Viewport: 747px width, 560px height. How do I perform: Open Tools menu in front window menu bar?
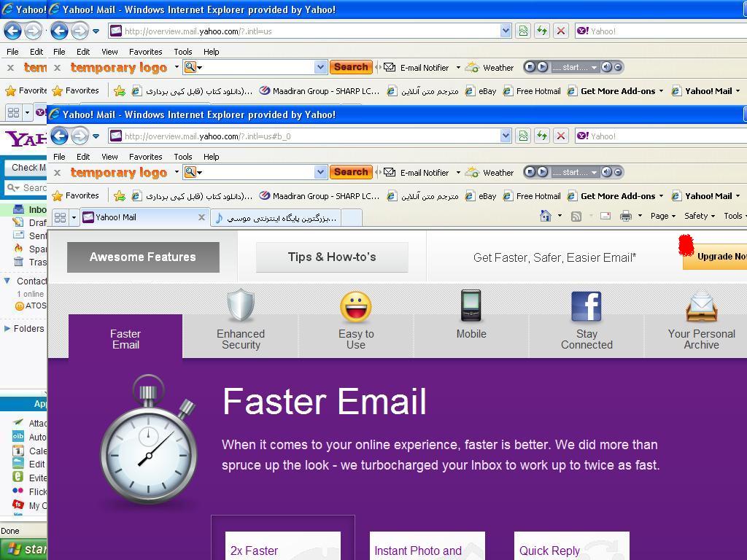[x=183, y=157]
